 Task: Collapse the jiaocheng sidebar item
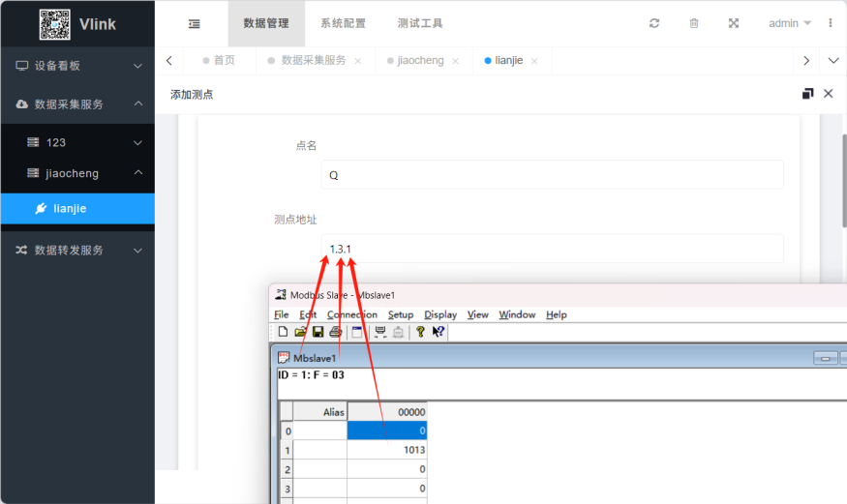[x=77, y=173]
